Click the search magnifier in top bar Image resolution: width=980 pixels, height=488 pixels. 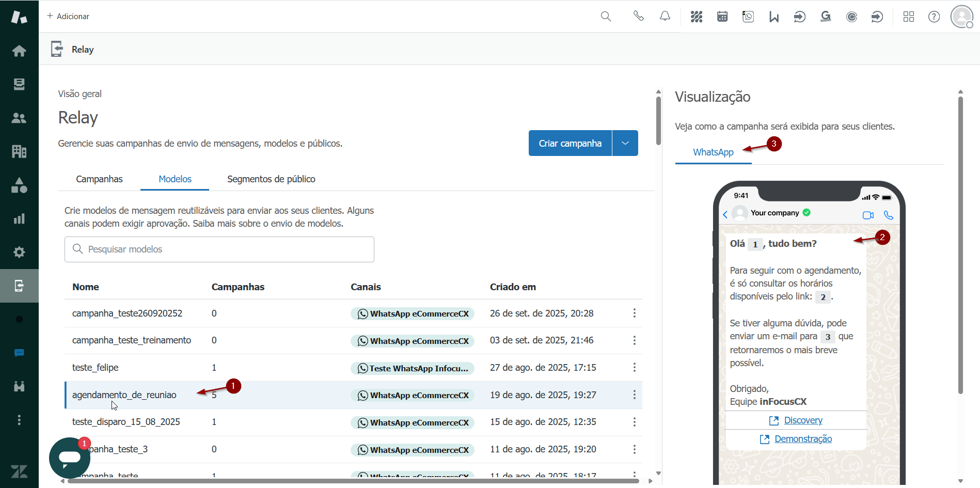tap(606, 17)
